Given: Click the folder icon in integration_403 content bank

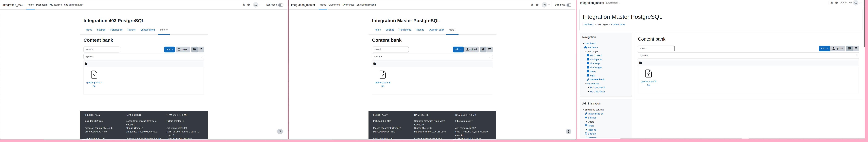Looking at the screenshot, I should click(86, 64).
